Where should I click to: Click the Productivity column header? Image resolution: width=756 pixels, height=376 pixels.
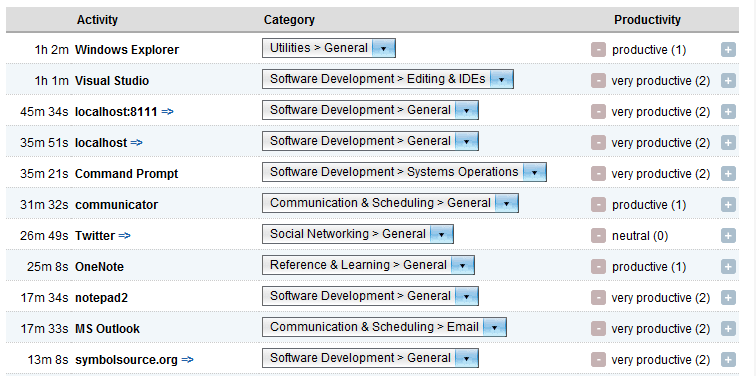[647, 20]
